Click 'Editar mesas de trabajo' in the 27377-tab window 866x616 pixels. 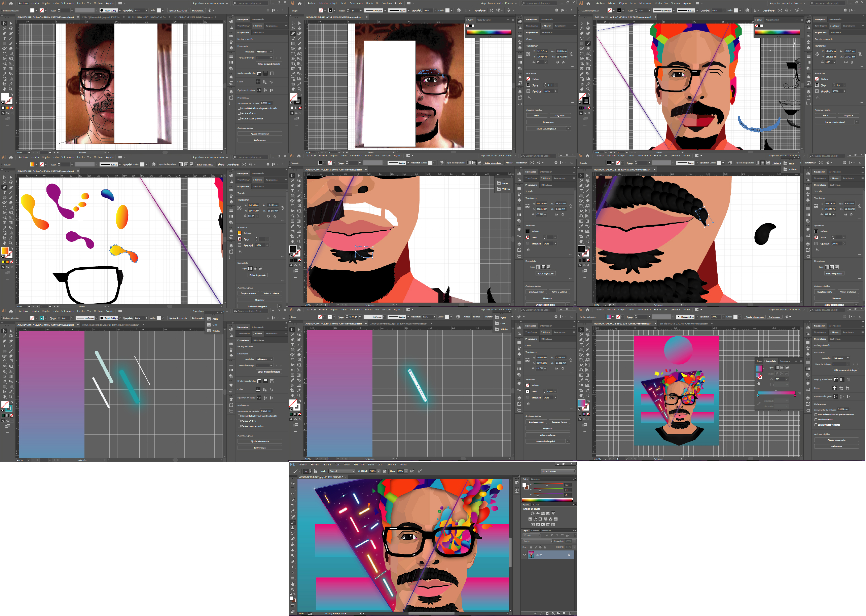(x=269, y=64)
